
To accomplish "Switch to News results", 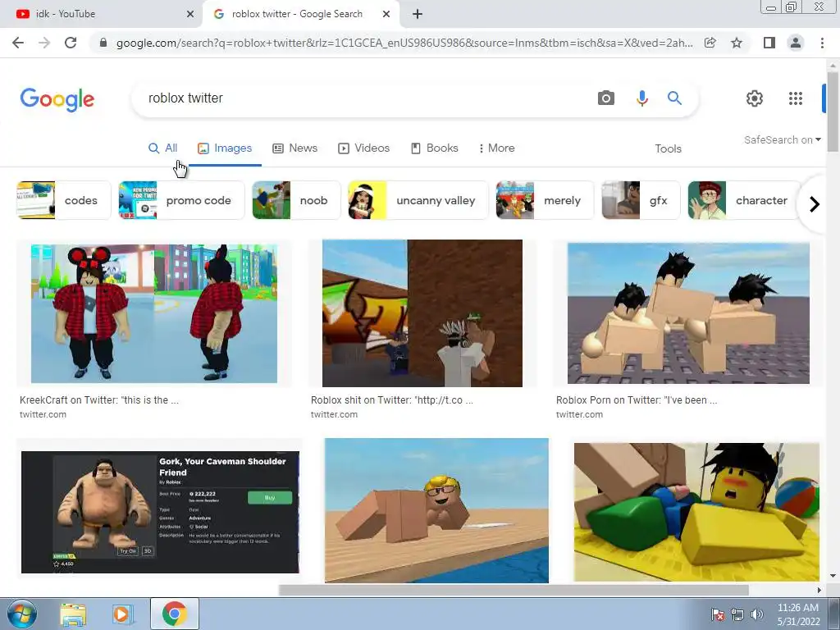I will coord(294,148).
